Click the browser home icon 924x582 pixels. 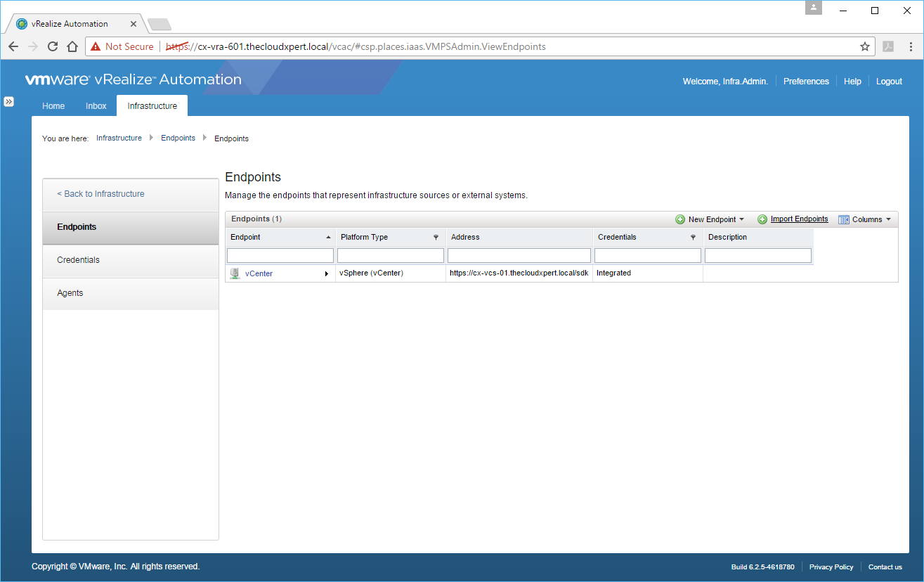(72, 46)
